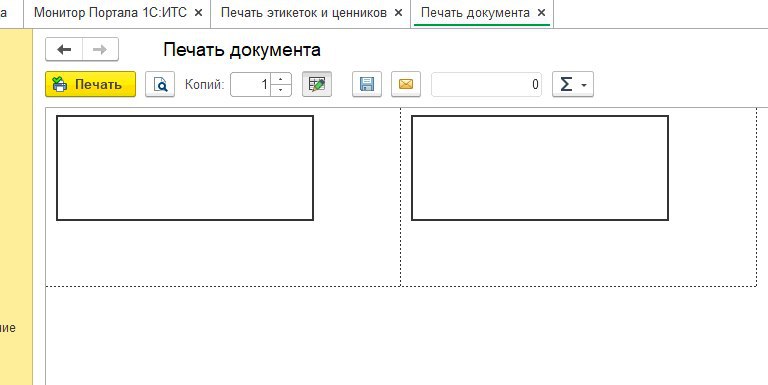
Task: Go forward with the right arrow button
Action: [x=100, y=49]
